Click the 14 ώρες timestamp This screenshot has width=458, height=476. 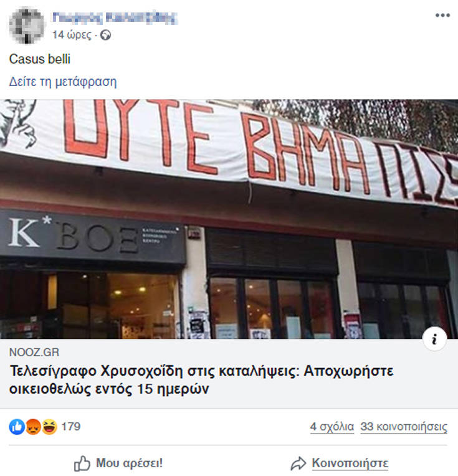pyautogui.click(x=72, y=35)
